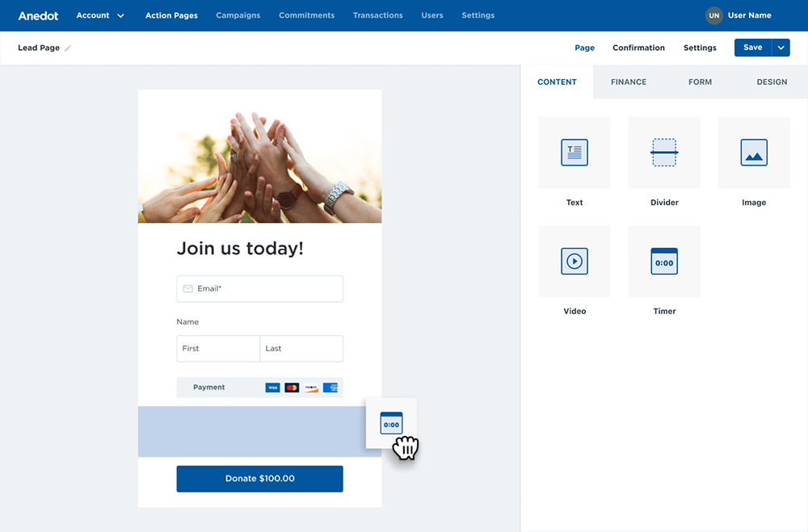The height and width of the screenshot is (532, 808).
Task: Switch to the FORM tab
Action: tap(700, 82)
